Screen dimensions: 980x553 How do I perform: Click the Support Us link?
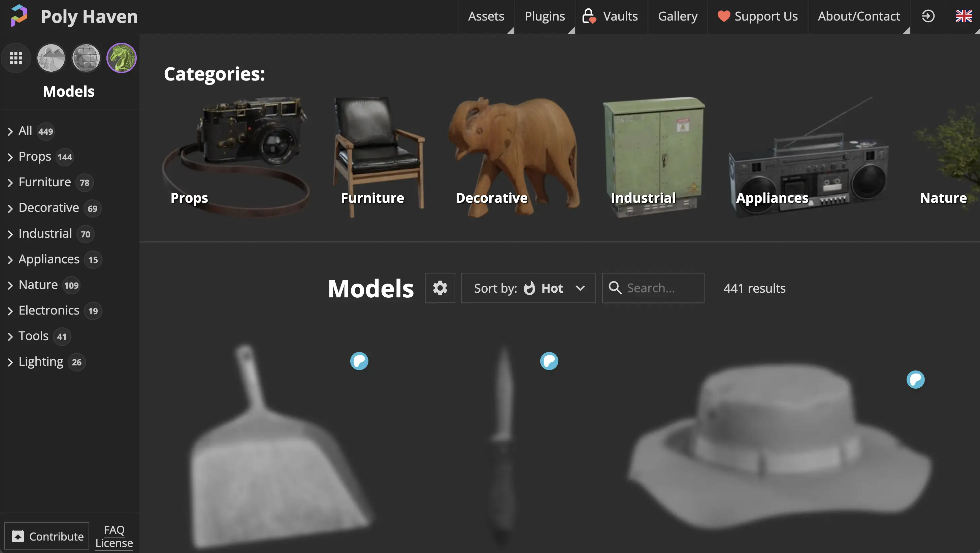pyautogui.click(x=757, y=17)
